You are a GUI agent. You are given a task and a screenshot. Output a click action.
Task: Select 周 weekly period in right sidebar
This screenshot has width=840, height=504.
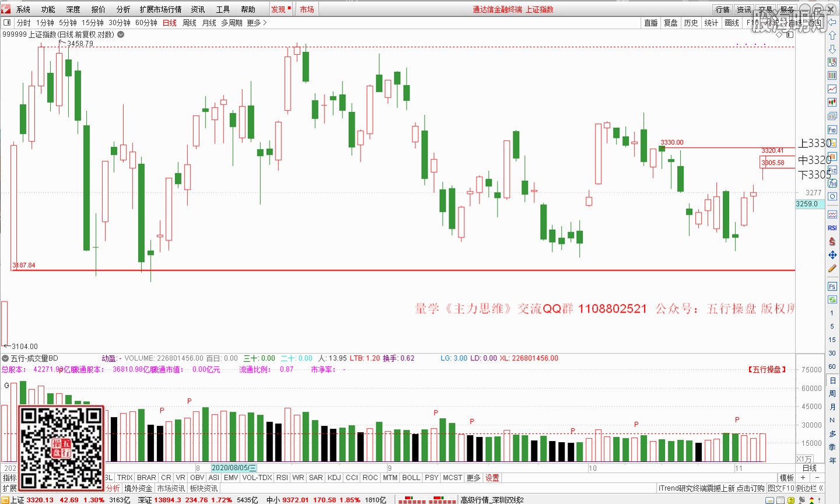pos(832,394)
